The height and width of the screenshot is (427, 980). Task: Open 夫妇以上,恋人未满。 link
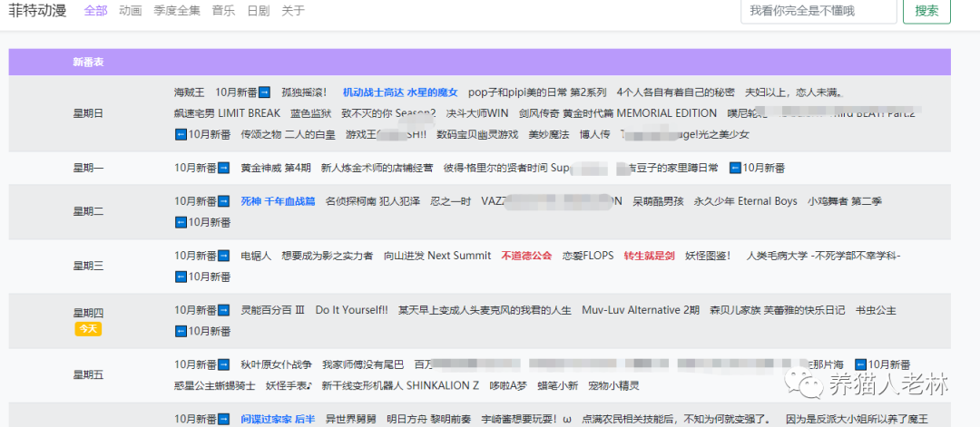point(794,92)
